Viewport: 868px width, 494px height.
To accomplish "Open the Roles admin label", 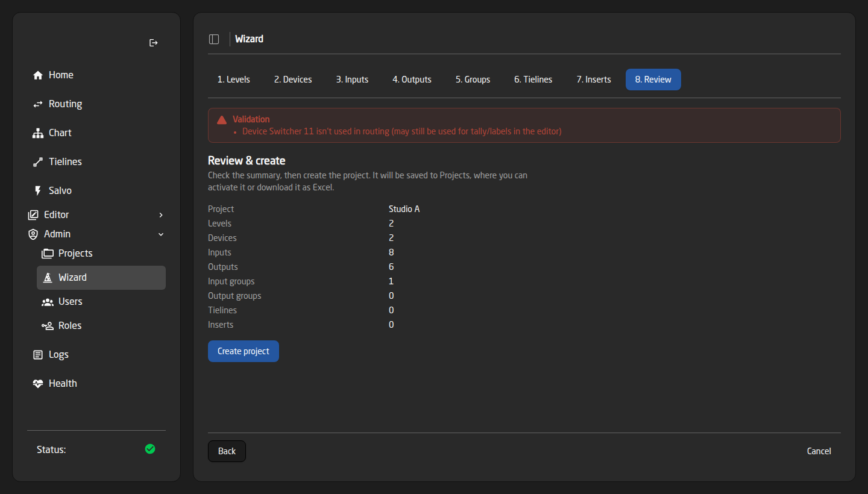I will (x=70, y=326).
